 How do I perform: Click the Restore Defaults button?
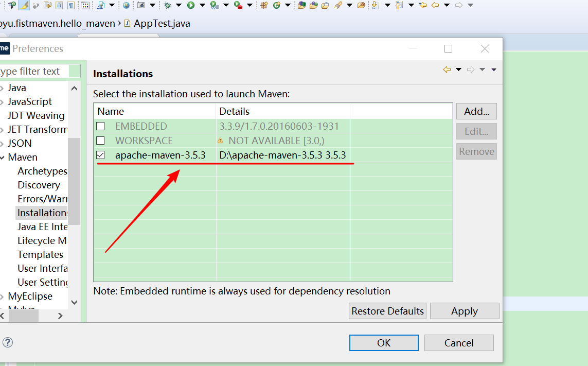point(387,311)
